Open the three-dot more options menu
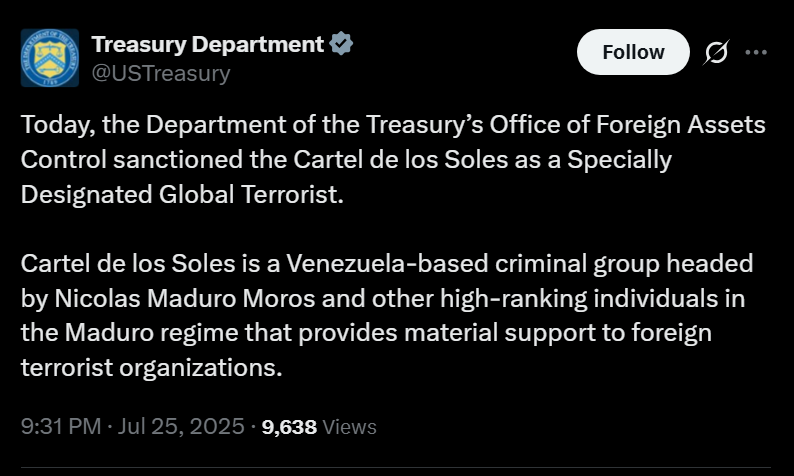Image resolution: width=794 pixels, height=476 pixels. pyautogui.click(x=757, y=52)
